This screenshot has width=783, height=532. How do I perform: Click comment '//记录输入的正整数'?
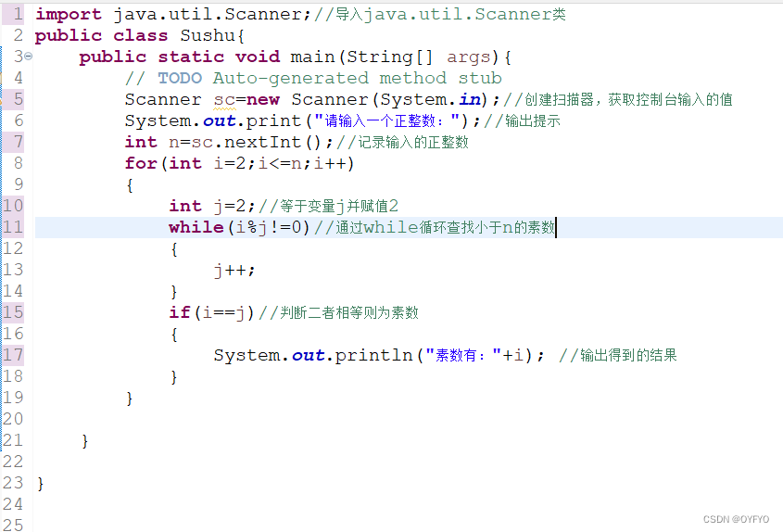pos(402,143)
